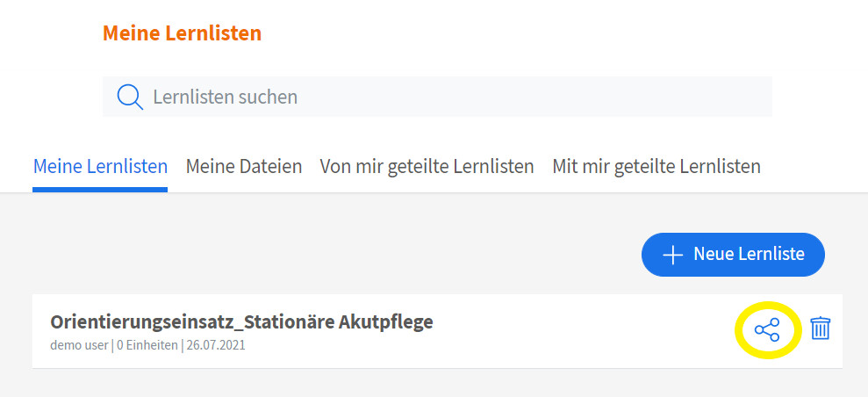Show the Mit mir geteilte Lernlisten tab
This screenshot has height=397, width=868.
click(656, 166)
